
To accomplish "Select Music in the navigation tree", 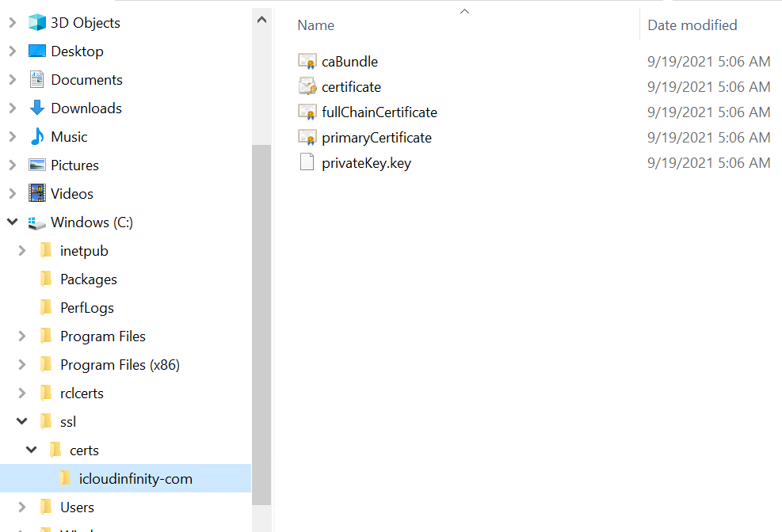I will point(69,136).
